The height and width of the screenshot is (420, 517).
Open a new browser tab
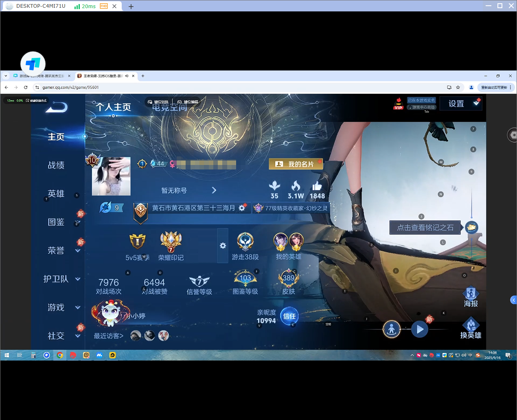coord(143,76)
